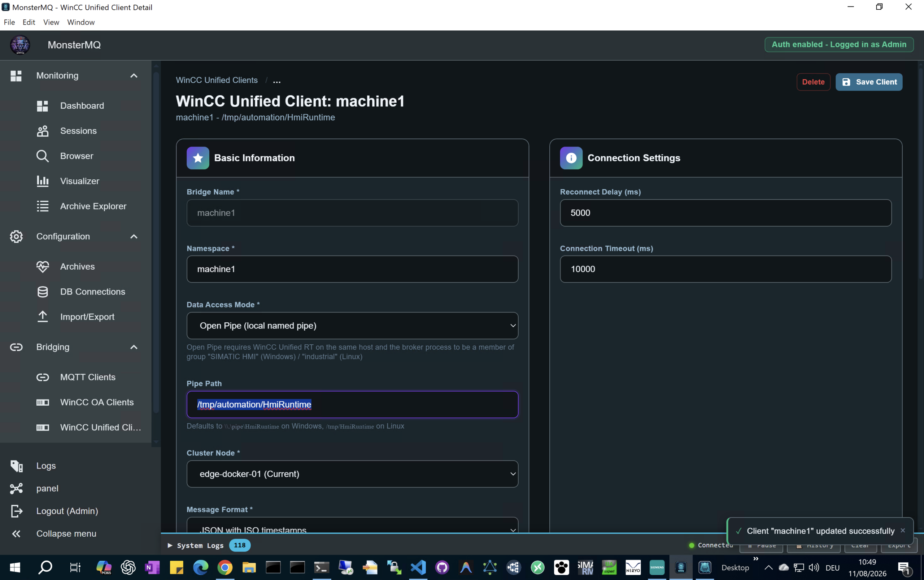
Task: Open MQTT Clients under Bridging
Action: [75, 377]
